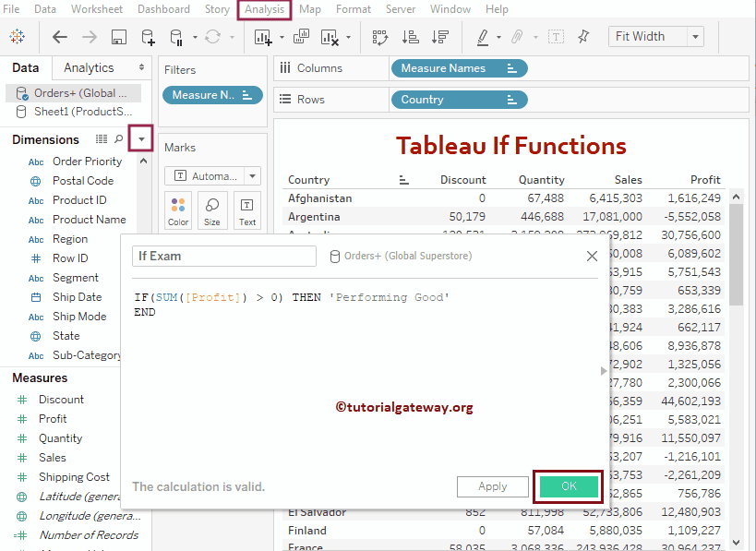The height and width of the screenshot is (551, 756).
Task: Click the refresh data icon
Action: (x=212, y=37)
